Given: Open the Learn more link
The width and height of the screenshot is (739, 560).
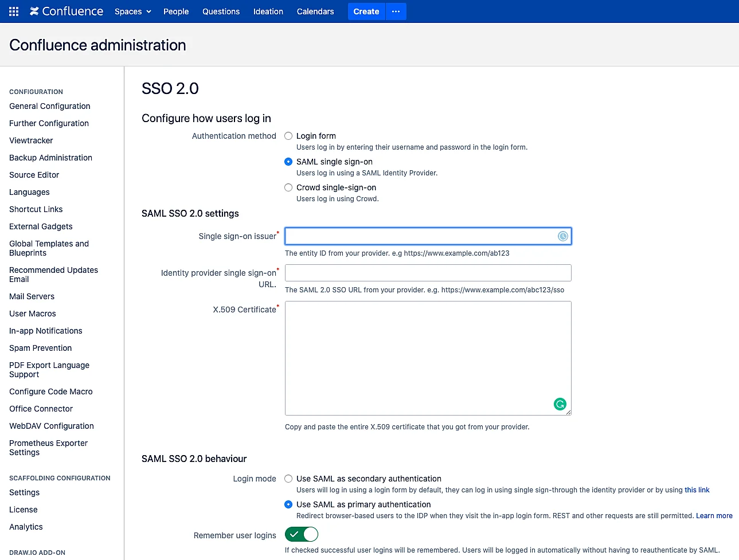Looking at the screenshot, I should point(714,516).
